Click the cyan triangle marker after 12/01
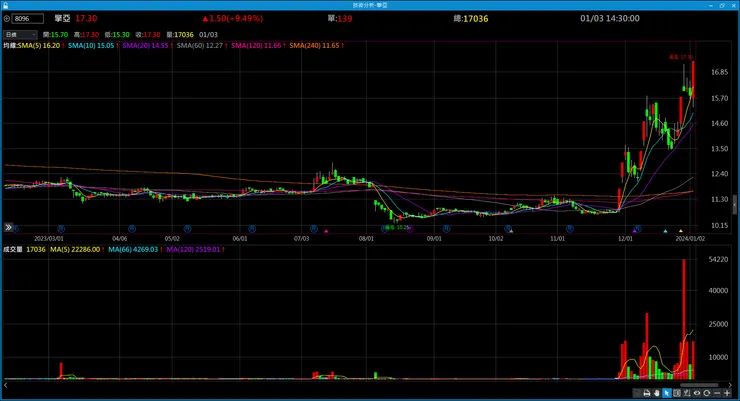 pos(665,231)
